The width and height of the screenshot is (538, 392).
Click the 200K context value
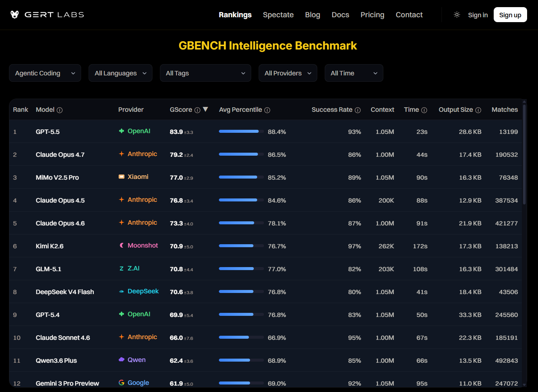point(386,200)
